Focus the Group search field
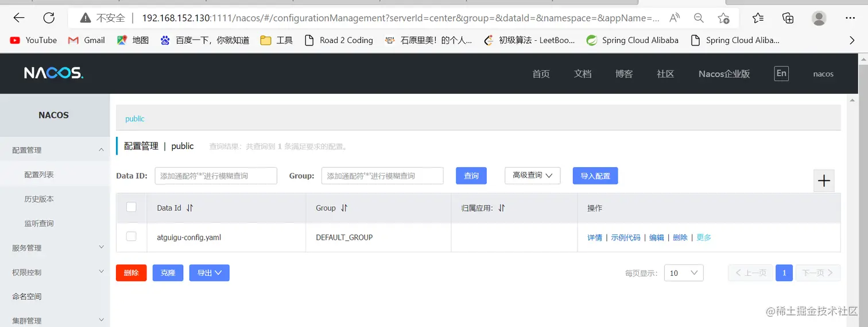This screenshot has height=327, width=868. (x=382, y=176)
